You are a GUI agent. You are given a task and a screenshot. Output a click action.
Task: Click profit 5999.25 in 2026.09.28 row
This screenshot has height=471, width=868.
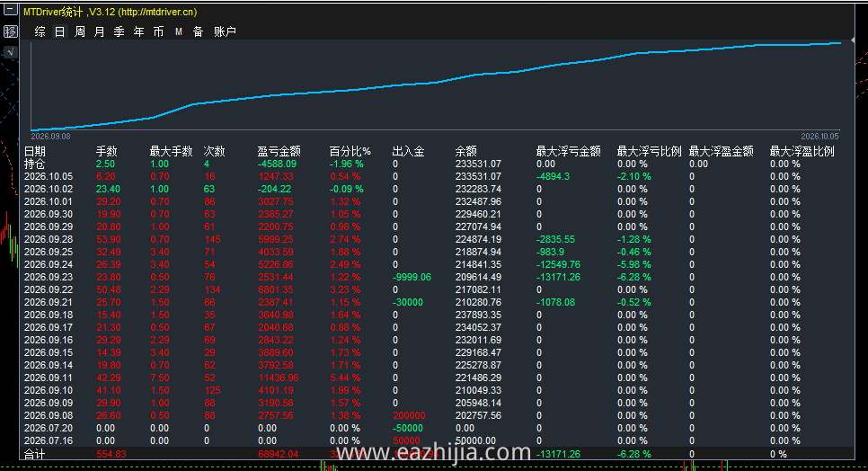click(276, 239)
